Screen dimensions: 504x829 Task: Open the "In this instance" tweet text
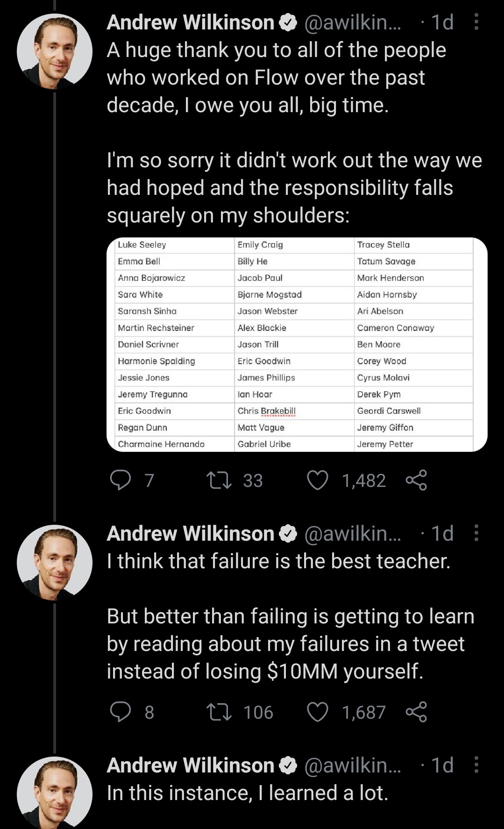(x=248, y=793)
